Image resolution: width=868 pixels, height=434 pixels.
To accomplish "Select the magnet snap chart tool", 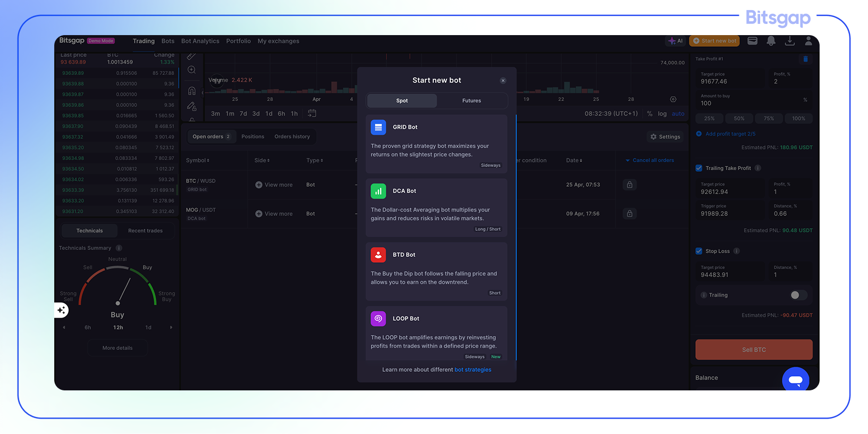I will [x=192, y=90].
